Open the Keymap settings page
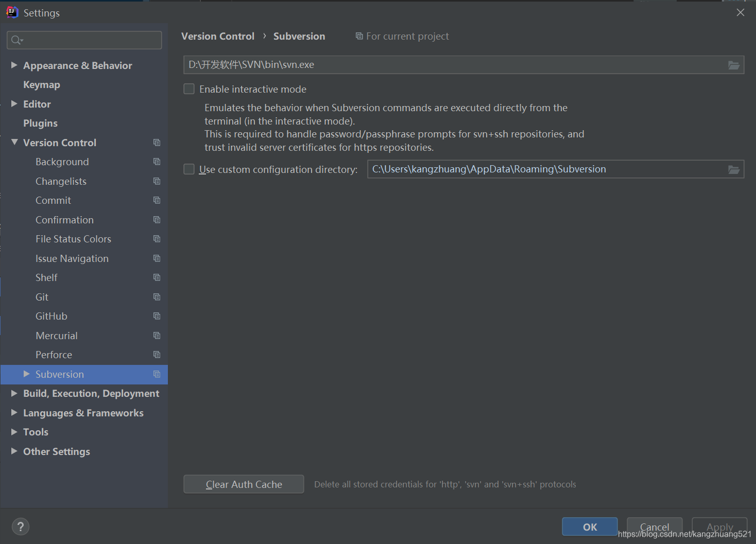756x544 pixels. 42,85
